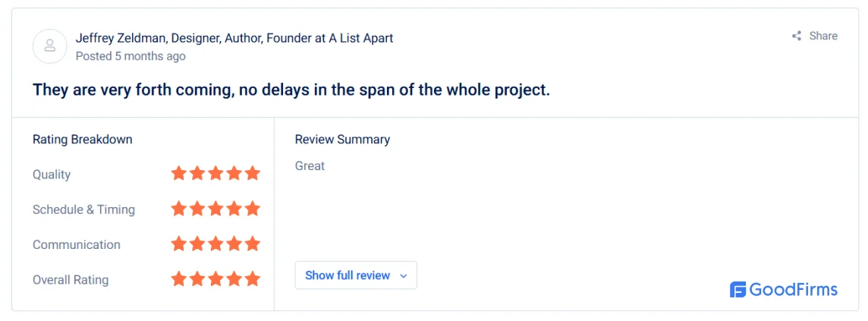Click the Rating Breakdown heading
This screenshot has height=321, width=868.
point(83,140)
